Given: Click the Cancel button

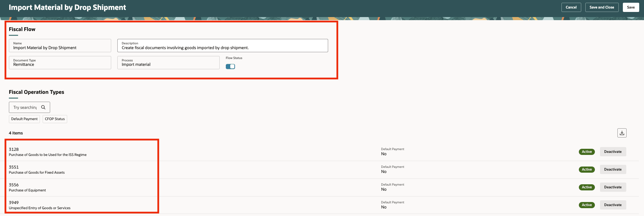Looking at the screenshot, I should click(x=571, y=7).
